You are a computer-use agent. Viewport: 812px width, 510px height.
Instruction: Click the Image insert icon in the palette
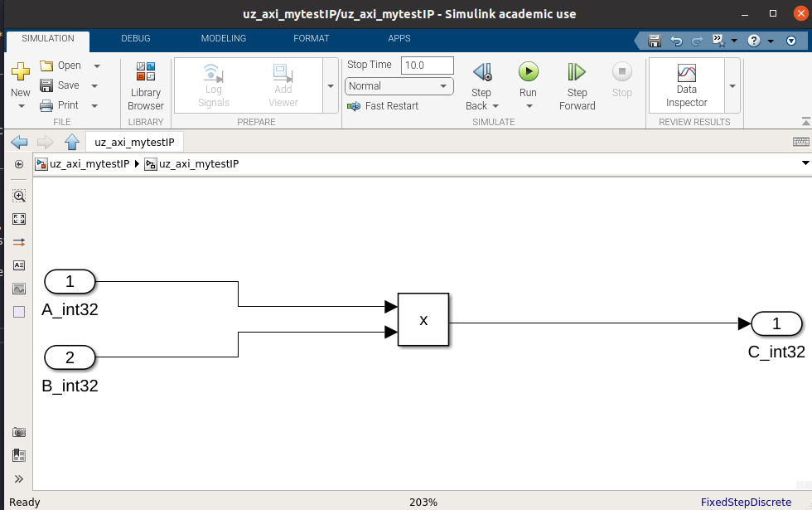(19, 289)
